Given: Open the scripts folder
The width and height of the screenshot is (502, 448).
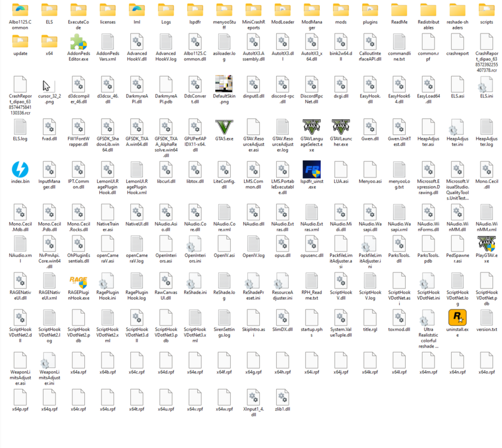Looking at the screenshot, I should point(488,12).
